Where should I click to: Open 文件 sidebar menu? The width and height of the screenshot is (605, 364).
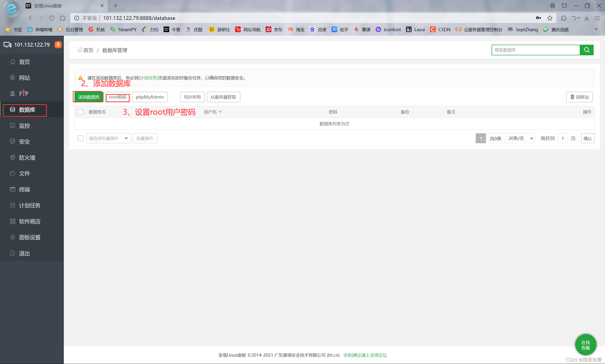click(24, 173)
